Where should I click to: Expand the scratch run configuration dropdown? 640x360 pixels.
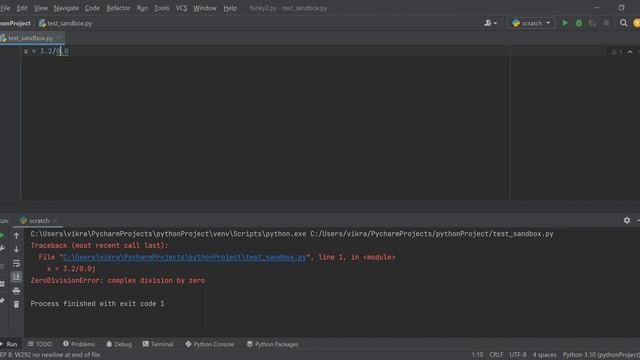pyautogui.click(x=531, y=23)
